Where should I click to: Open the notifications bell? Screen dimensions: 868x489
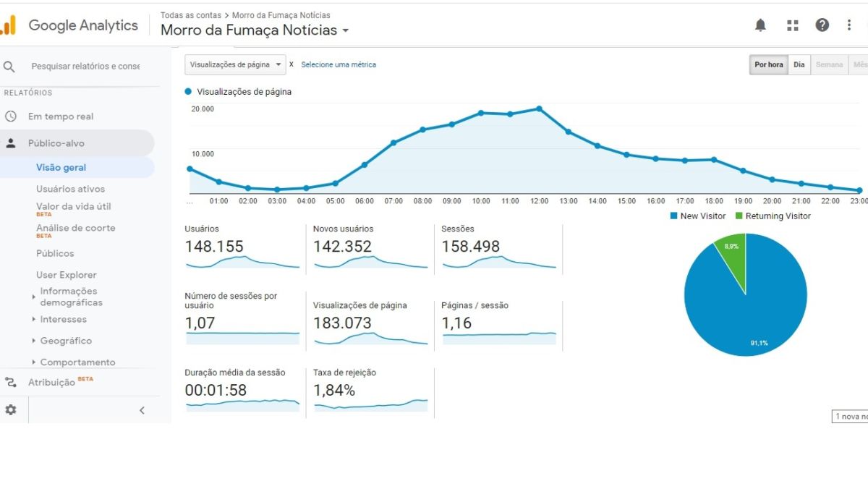coord(760,25)
